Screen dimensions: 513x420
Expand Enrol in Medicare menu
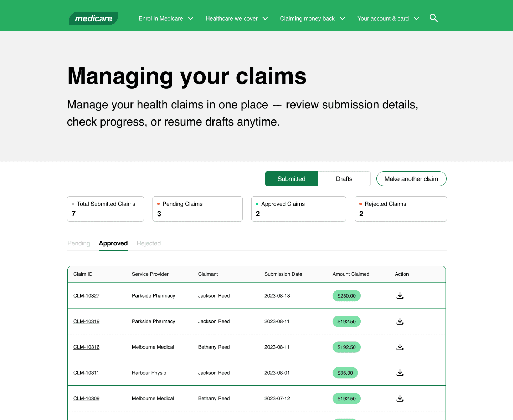point(166,19)
